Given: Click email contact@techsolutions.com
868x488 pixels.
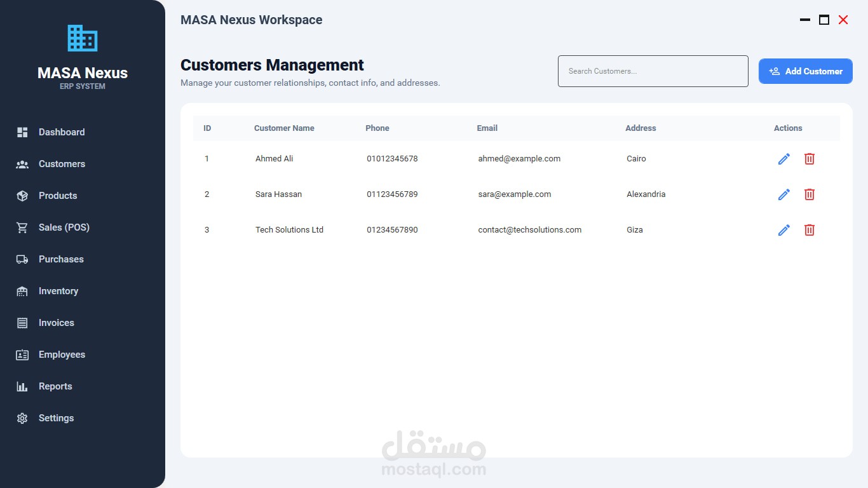Looking at the screenshot, I should [x=530, y=230].
